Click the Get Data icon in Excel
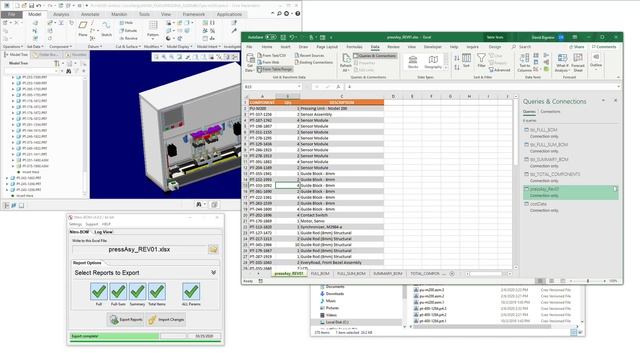 coord(250,62)
